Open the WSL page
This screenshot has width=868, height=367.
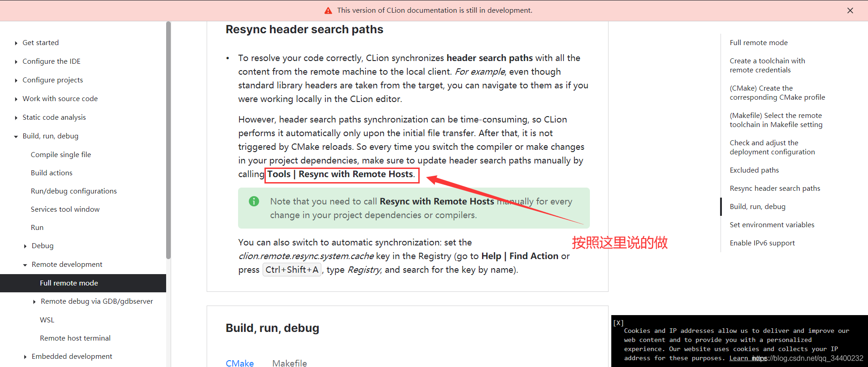47,320
